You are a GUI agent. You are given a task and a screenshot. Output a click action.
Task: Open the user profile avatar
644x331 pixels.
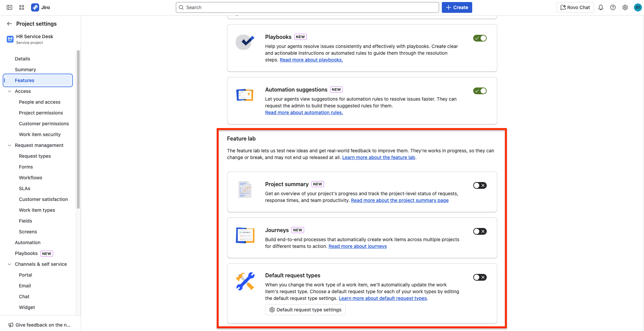638,7
